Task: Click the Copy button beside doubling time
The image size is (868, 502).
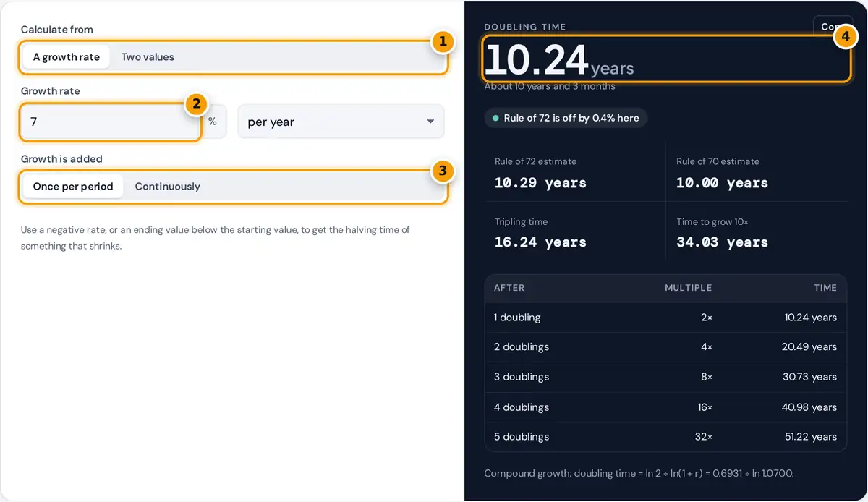Action: pyautogui.click(x=833, y=27)
